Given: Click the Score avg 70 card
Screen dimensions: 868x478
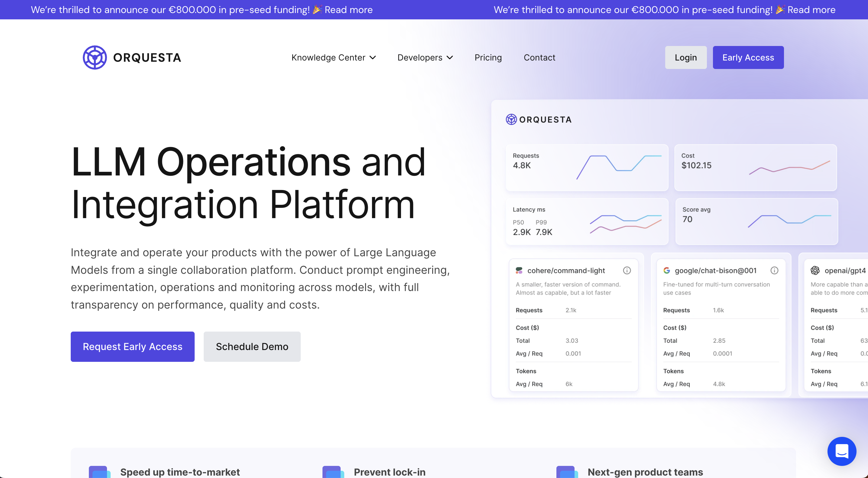Looking at the screenshot, I should 756,221.
